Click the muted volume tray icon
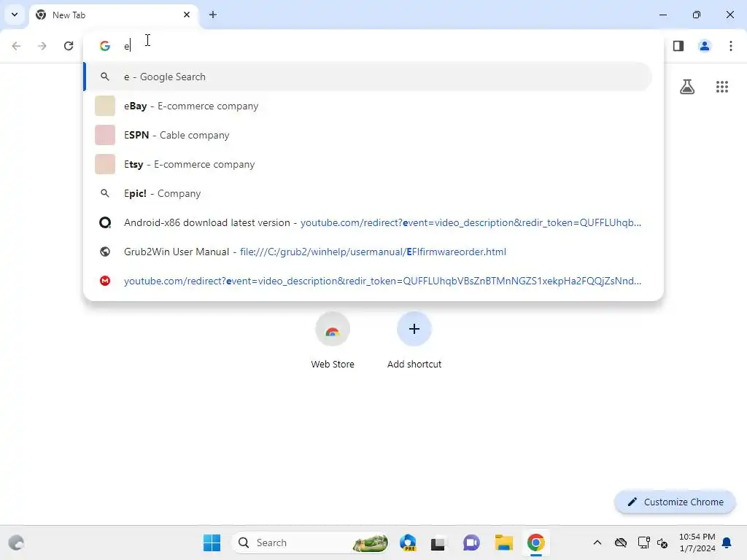747x560 pixels. point(662,542)
